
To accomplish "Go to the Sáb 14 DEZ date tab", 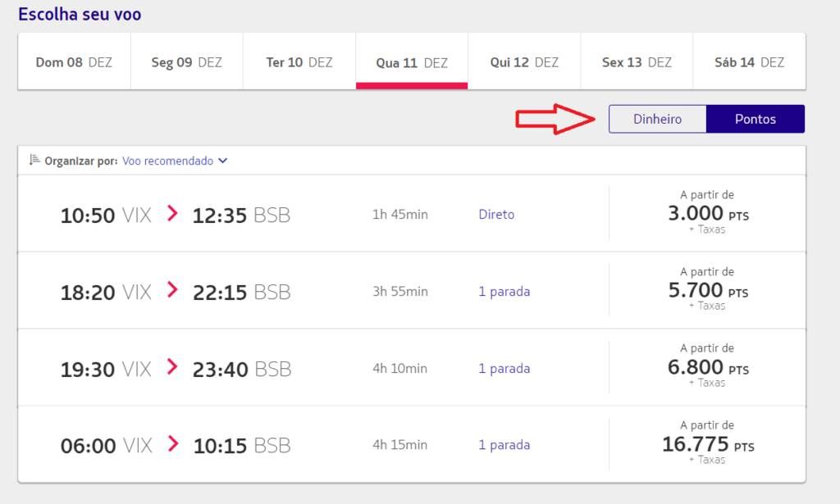I will tap(749, 62).
